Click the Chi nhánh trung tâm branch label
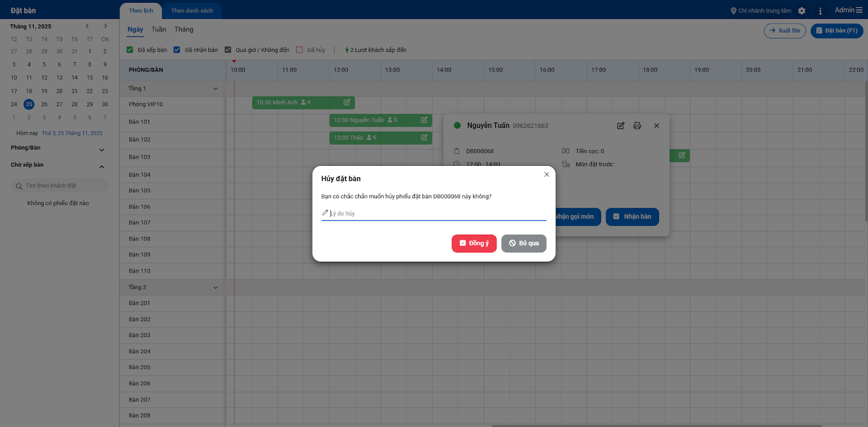 764,11
